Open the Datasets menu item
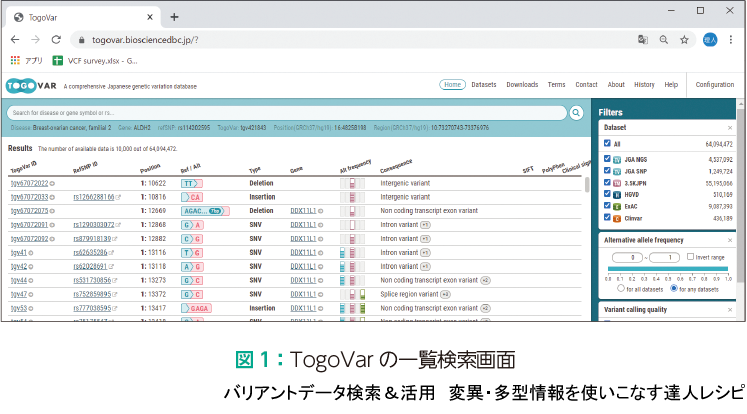This screenshot has width=747, height=414. pyautogui.click(x=484, y=85)
